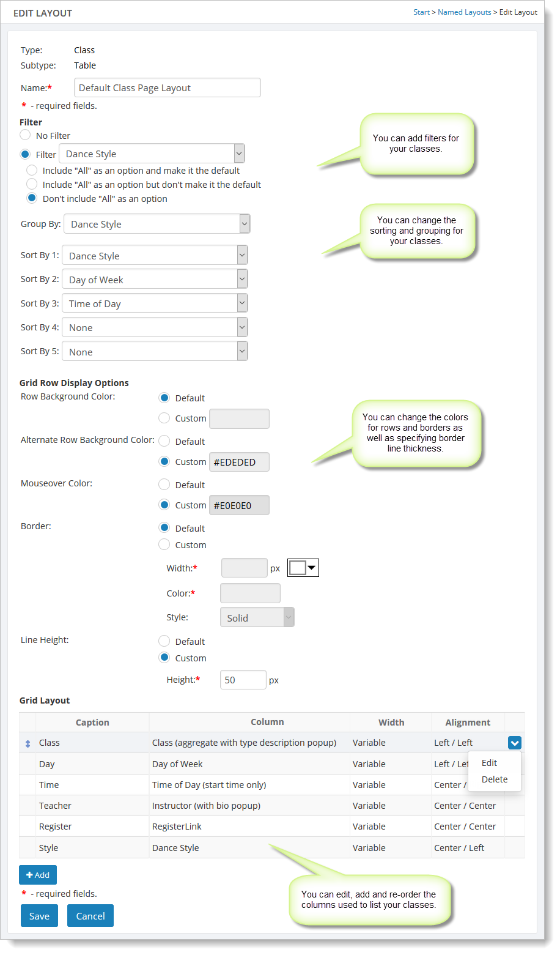Open the Sort By 5 dropdown
560x955 pixels.
(155, 351)
